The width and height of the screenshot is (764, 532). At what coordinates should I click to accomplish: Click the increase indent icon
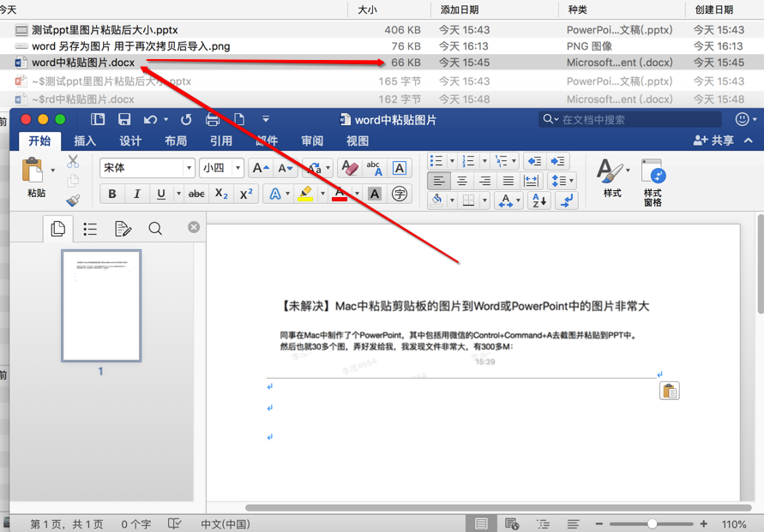tap(557, 161)
